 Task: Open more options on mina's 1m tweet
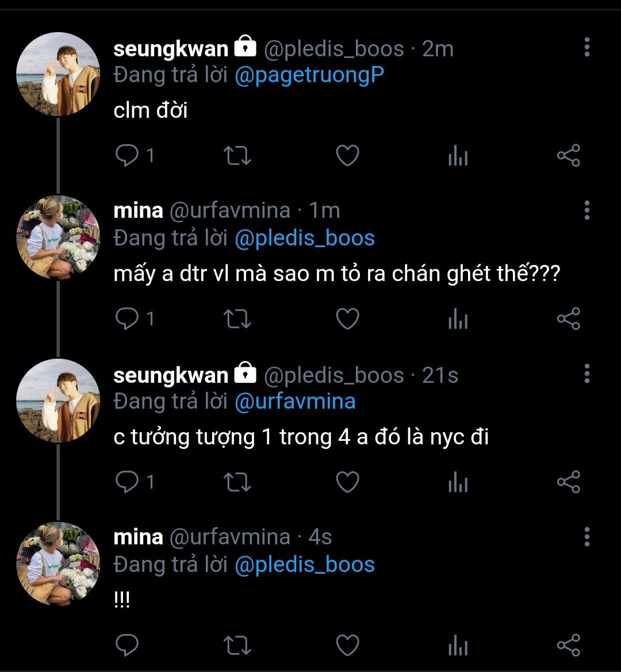[x=586, y=210]
